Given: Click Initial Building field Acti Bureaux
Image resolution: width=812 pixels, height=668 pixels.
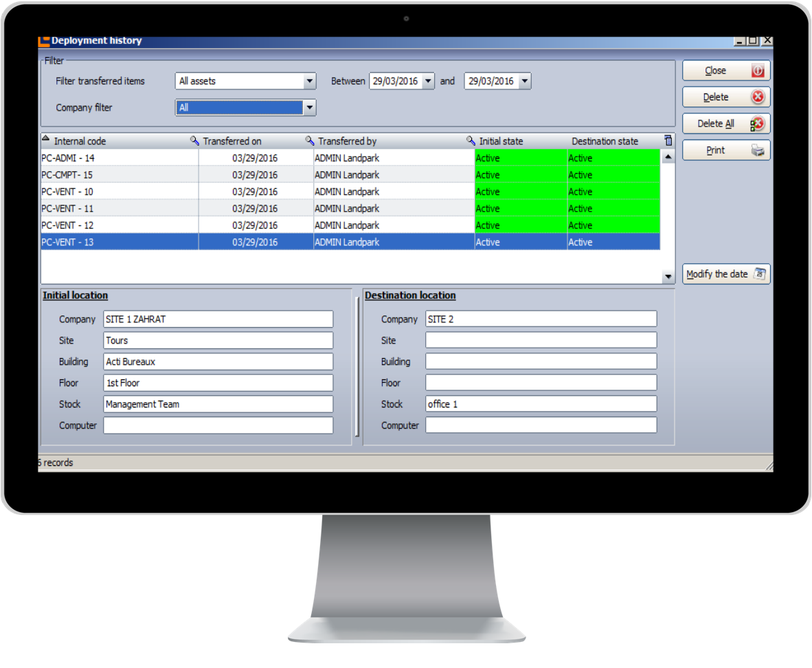Looking at the screenshot, I should 218,361.
